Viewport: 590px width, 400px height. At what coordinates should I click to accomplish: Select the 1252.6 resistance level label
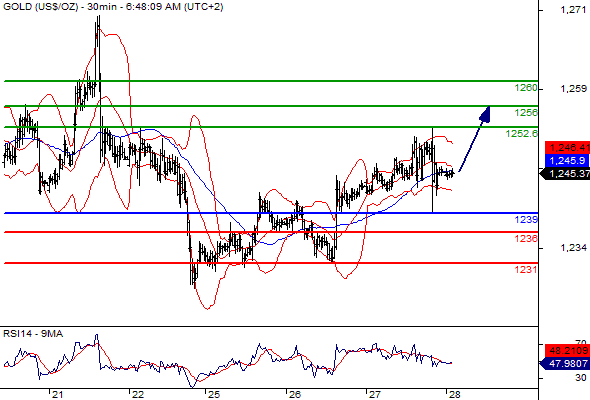522,134
